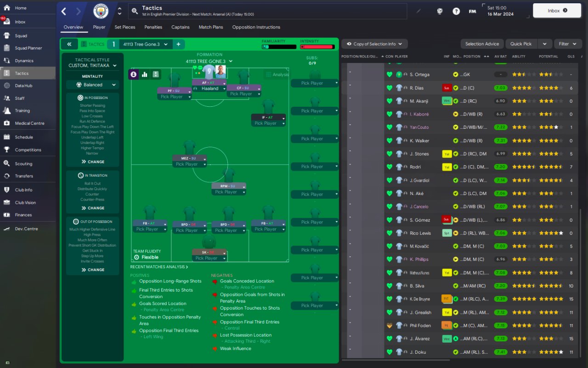Toggle Phil Foden's selection shirt icon
This screenshot has height=368, width=588.
(399, 326)
